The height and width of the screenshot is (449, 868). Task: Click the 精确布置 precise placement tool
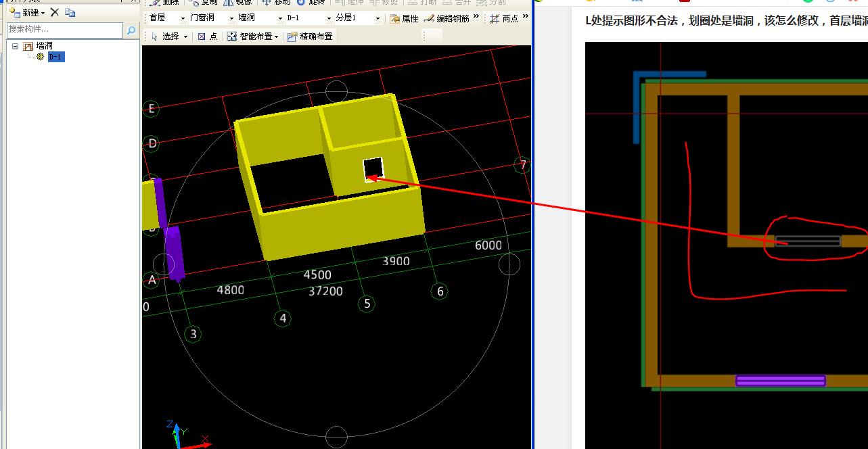click(x=310, y=37)
